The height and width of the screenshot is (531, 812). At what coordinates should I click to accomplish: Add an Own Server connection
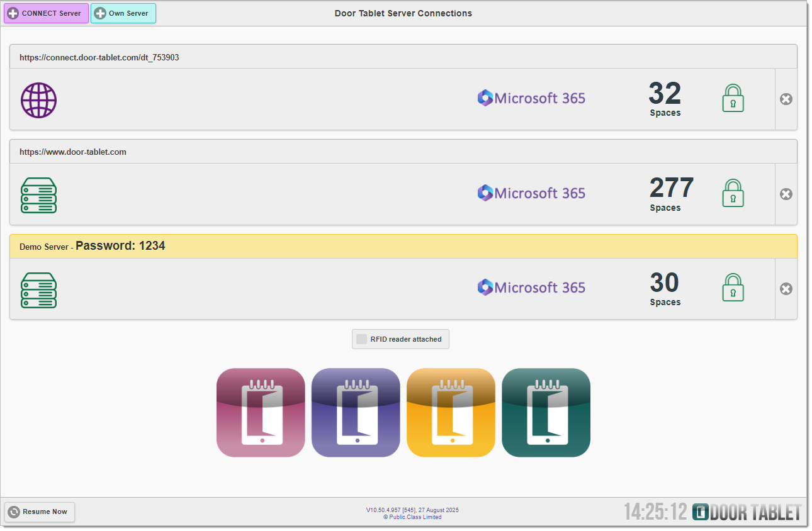[x=123, y=13]
